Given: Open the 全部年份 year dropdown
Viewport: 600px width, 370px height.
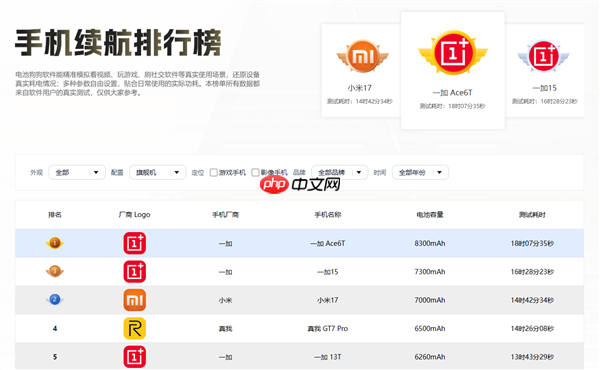Looking at the screenshot, I should click(x=420, y=173).
